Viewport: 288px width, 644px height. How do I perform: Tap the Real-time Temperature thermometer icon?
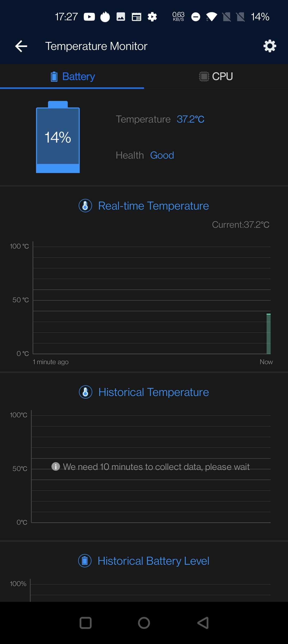pos(85,206)
